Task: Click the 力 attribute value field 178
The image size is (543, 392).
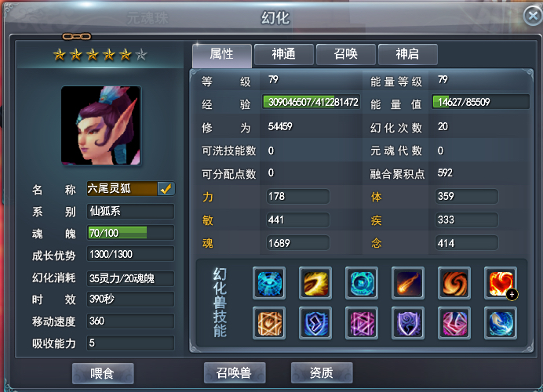Action: tap(298, 197)
